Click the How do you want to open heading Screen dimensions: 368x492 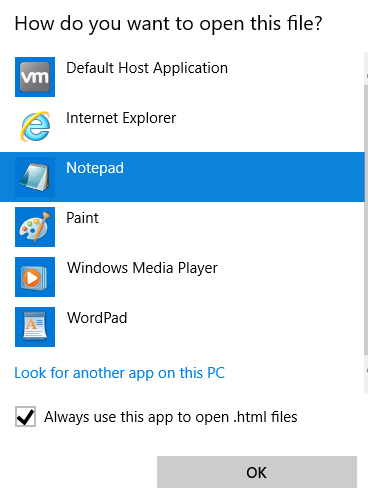[169, 24]
